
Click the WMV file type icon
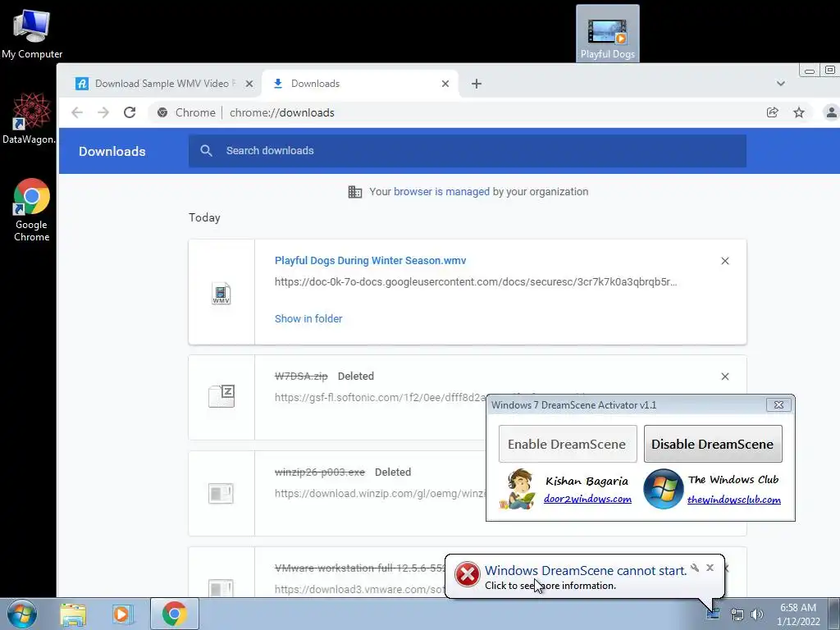pyautogui.click(x=221, y=293)
